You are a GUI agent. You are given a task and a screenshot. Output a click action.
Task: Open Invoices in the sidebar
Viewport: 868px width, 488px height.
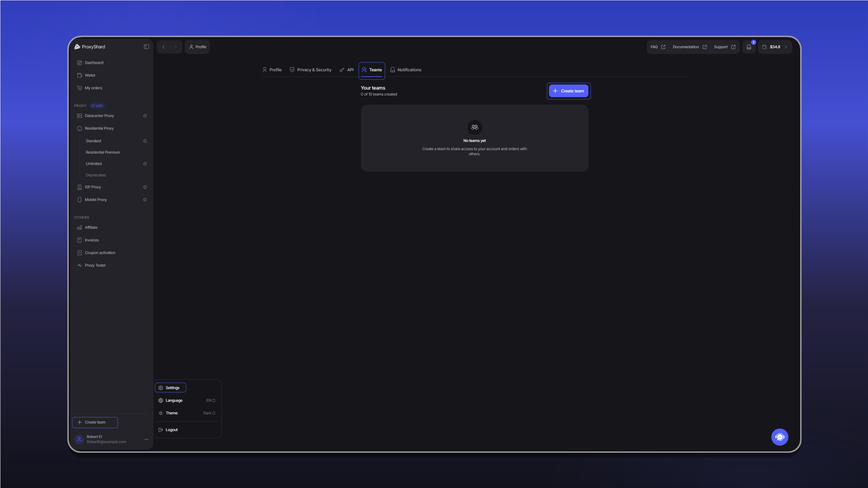(112, 240)
